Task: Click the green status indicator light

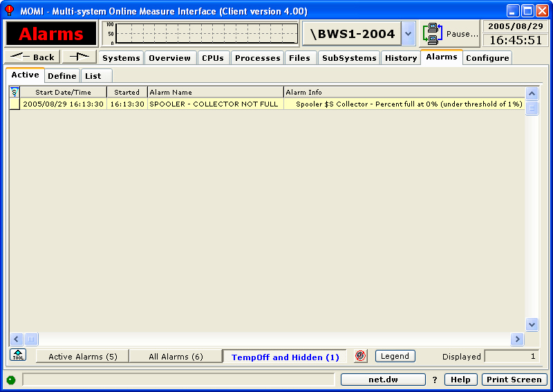Action: pyautogui.click(x=11, y=380)
